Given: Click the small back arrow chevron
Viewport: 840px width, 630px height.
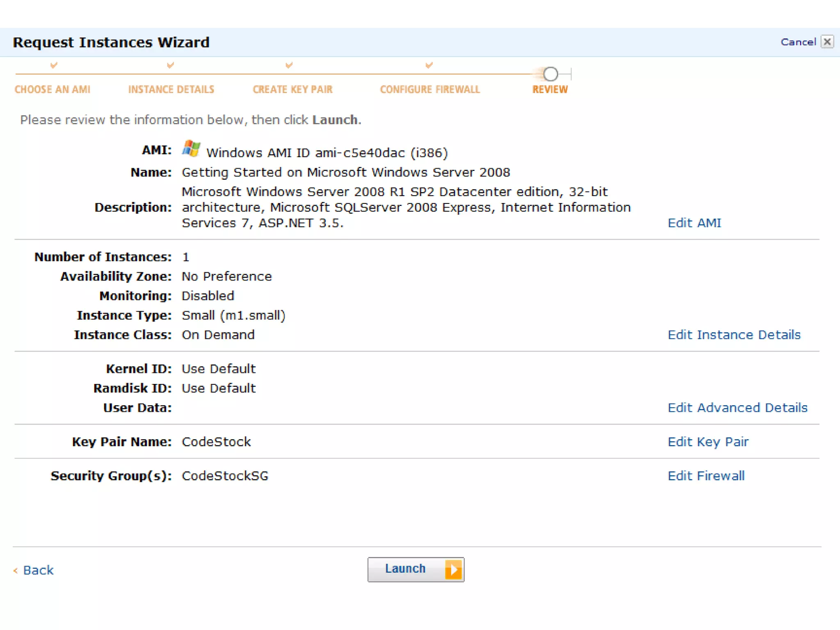Looking at the screenshot, I should pos(16,570).
